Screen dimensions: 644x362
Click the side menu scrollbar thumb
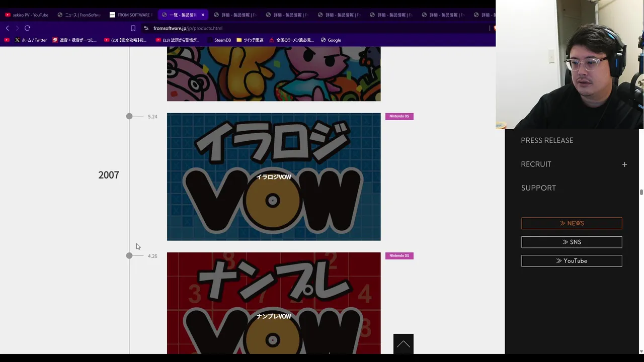[641, 192]
